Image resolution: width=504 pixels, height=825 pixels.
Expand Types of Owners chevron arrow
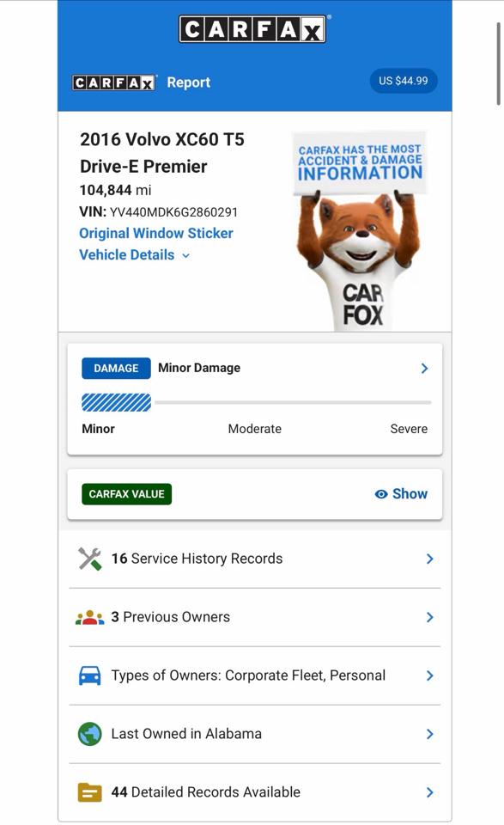click(430, 675)
